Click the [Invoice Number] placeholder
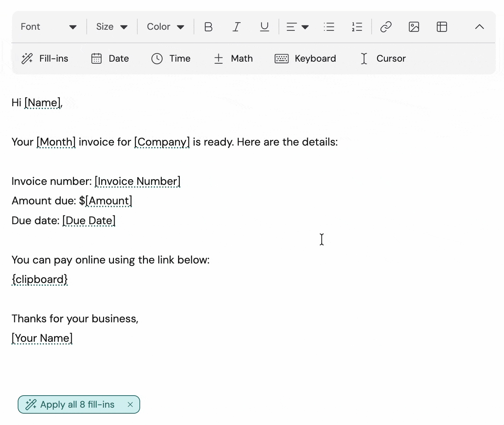504x425 pixels. tap(137, 181)
